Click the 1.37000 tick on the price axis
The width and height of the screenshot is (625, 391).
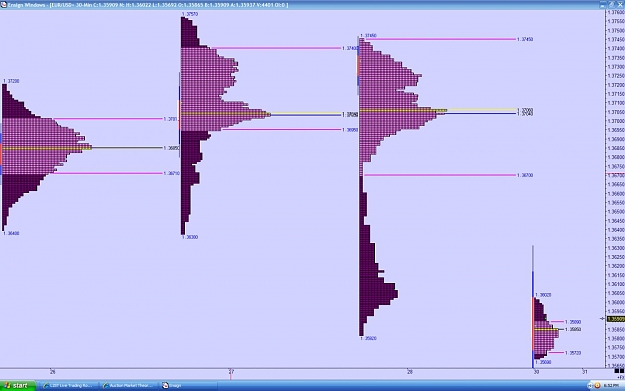click(x=616, y=121)
